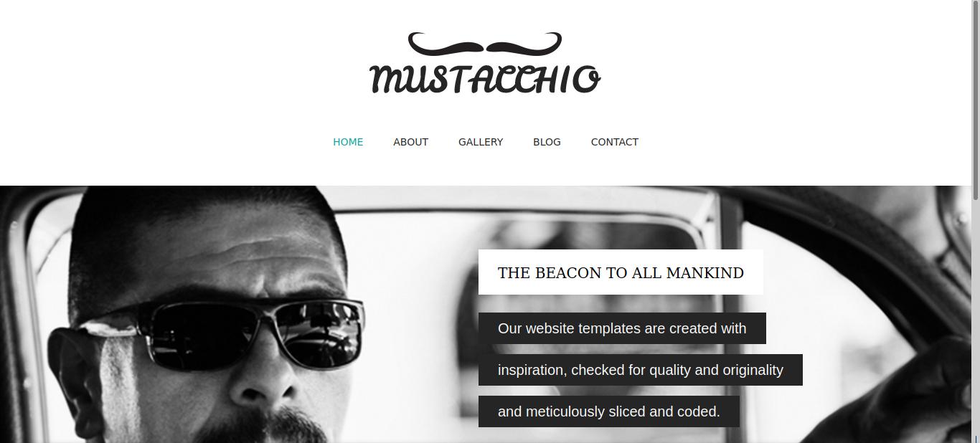The height and width of the screenshot is (443, 980).
Task: Select the CONTACT navigation link
Action: tap(615, 142)
